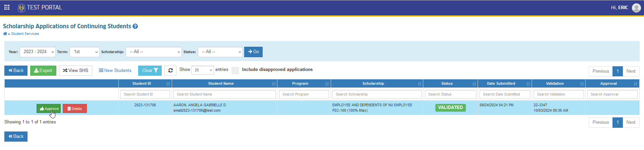Click EMPLOYEE AND DEPENDENTS OF NU EMPLOYEE text

(x=372, y=105)
